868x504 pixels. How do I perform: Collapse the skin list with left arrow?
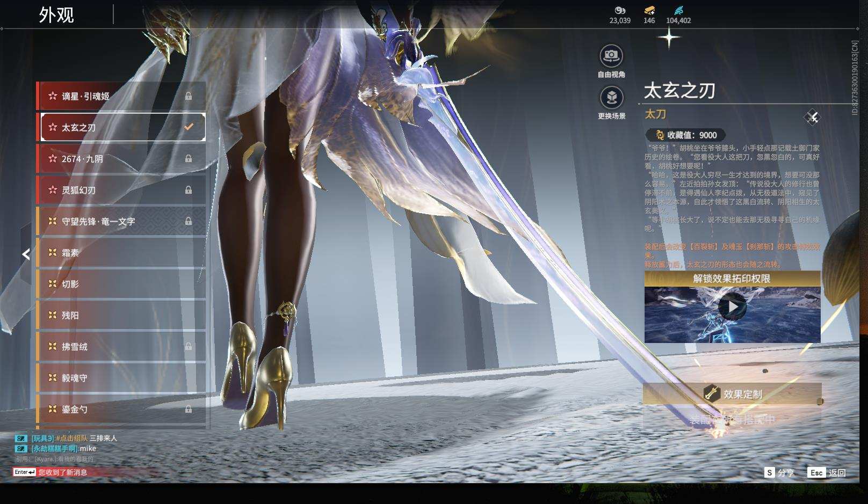[x=26, y=254]
